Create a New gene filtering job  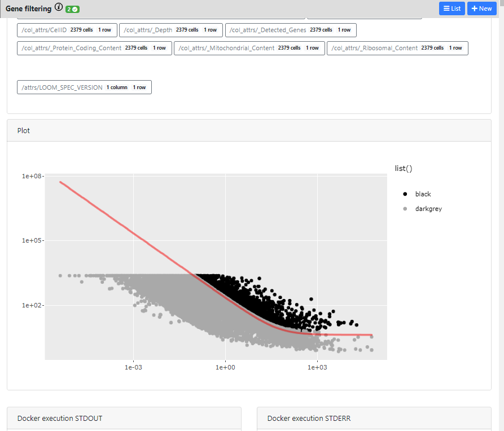481,8
